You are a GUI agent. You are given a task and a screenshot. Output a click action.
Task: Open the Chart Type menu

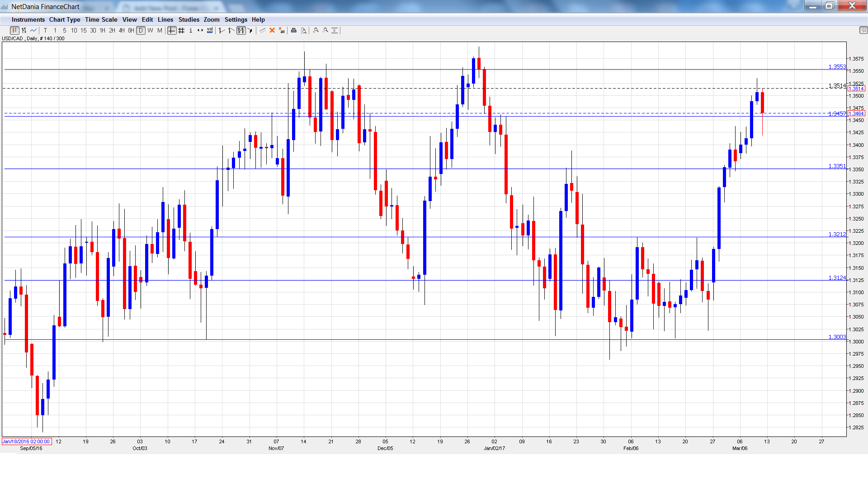pyautogui.click(x=65, y=20)
